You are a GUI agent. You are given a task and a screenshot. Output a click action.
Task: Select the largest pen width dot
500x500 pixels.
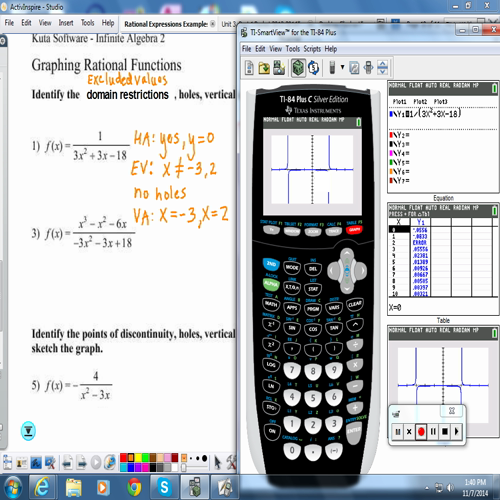tap(204, 458)
